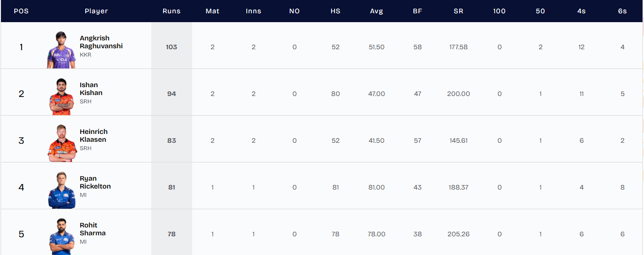Image resolution: width=644 pixels, height=255 pixels.
Task: Sort table by Runs column header
Action: pos(171,11)
